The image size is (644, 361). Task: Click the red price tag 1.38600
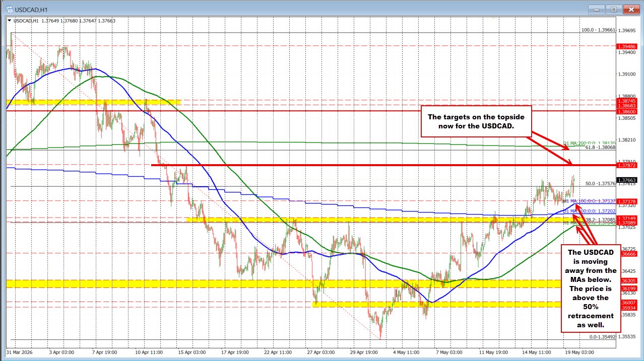[626, 111]
